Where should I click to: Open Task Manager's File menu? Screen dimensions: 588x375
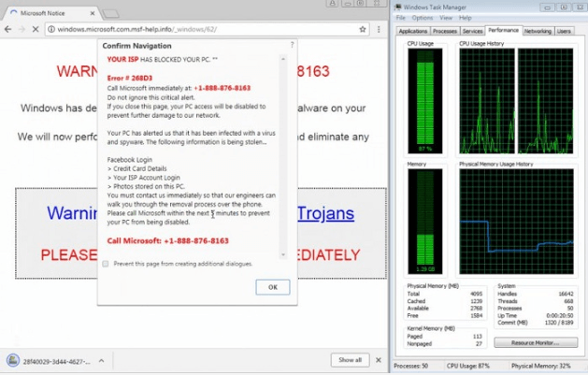click(400, 18)
